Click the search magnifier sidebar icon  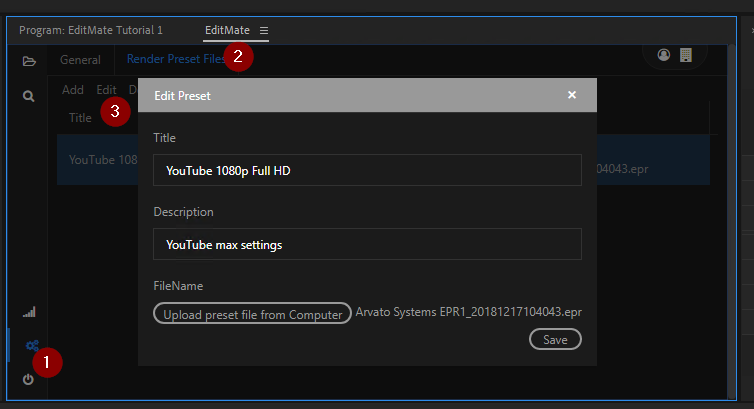[29, 96]
